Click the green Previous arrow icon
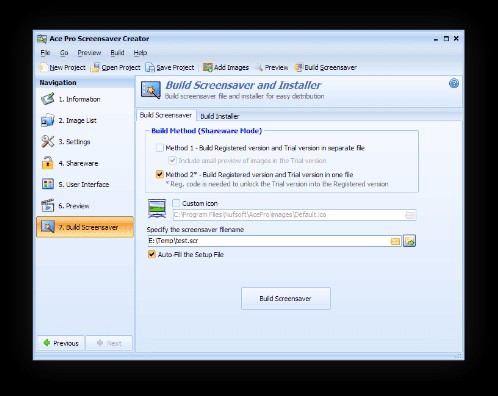 point(47,343)
